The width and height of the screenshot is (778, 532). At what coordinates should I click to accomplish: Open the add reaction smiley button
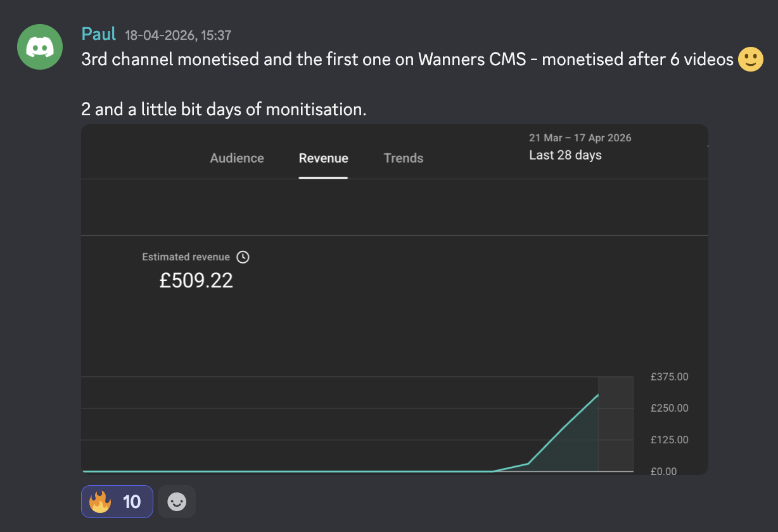click(177, 502)
